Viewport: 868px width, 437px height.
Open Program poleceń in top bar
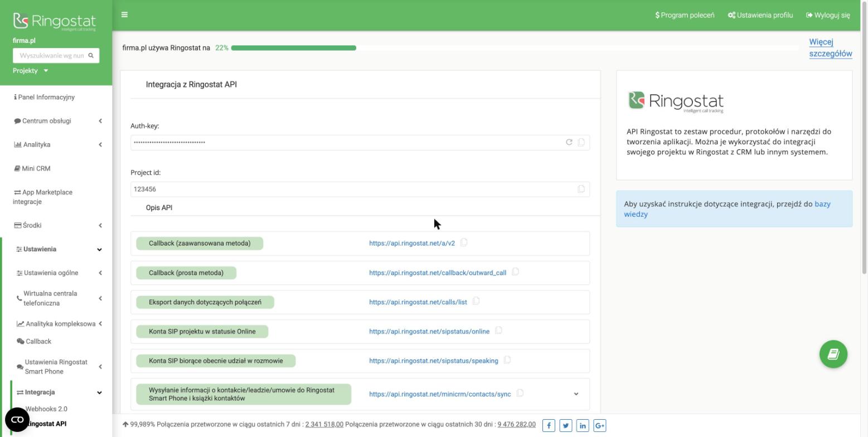click(685, 15)
